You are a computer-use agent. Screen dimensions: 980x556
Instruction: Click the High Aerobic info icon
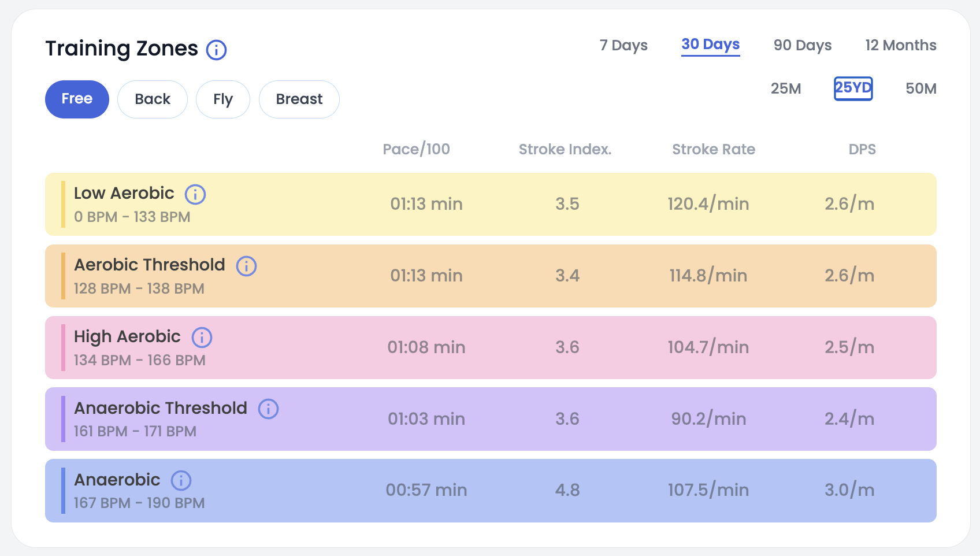(x=202, y=338)
